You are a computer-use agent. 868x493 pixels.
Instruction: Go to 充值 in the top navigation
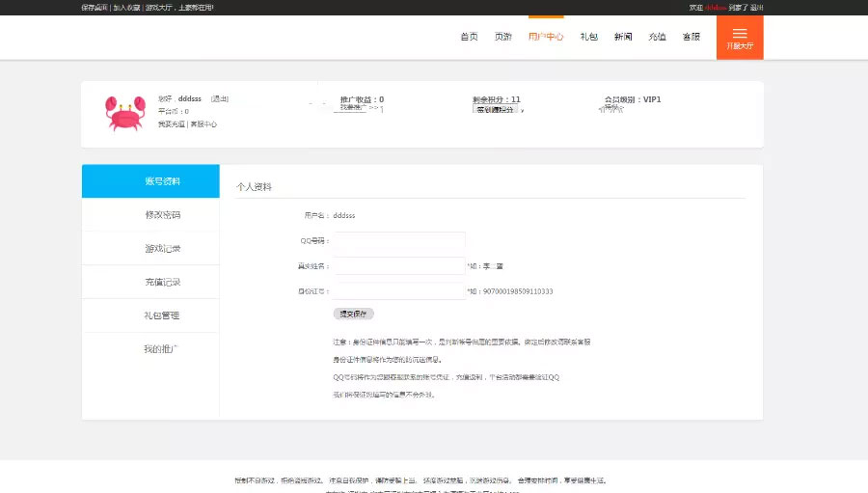click(657, 37)
